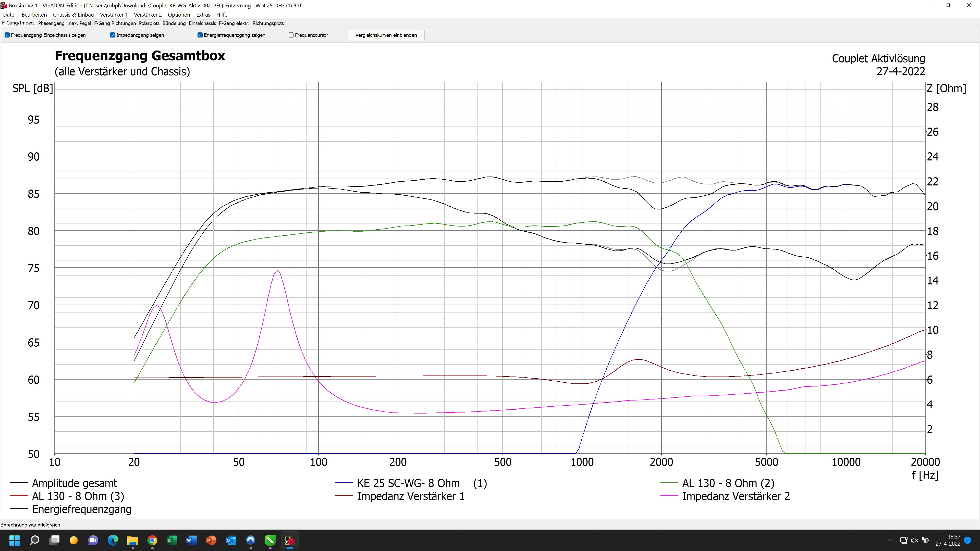The width and height of the screenshot is (980, 551).
Task: Open the notification center badge
Action: (x=967, y=540)
